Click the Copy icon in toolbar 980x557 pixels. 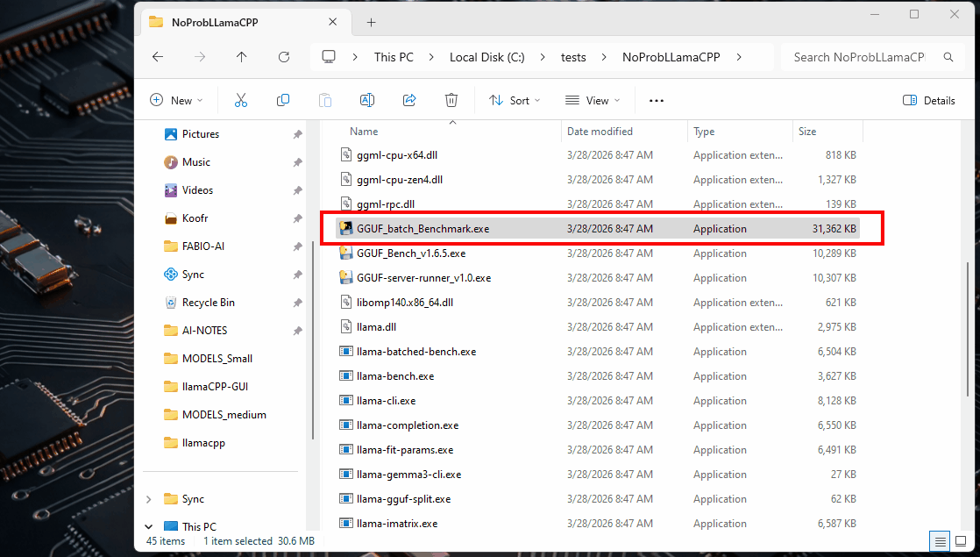pos(283,100)
